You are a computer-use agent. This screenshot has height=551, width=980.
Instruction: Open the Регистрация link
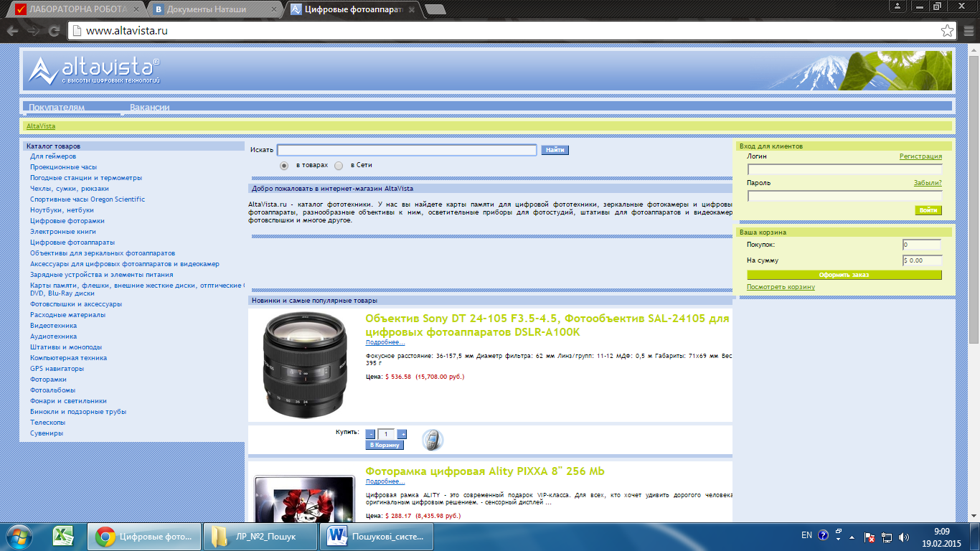click(920, 156)
